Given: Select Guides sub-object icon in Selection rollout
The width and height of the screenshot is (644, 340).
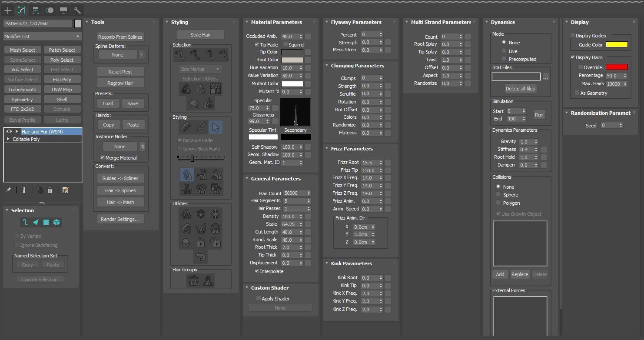Looking at the screenshot, I should 25,222.
